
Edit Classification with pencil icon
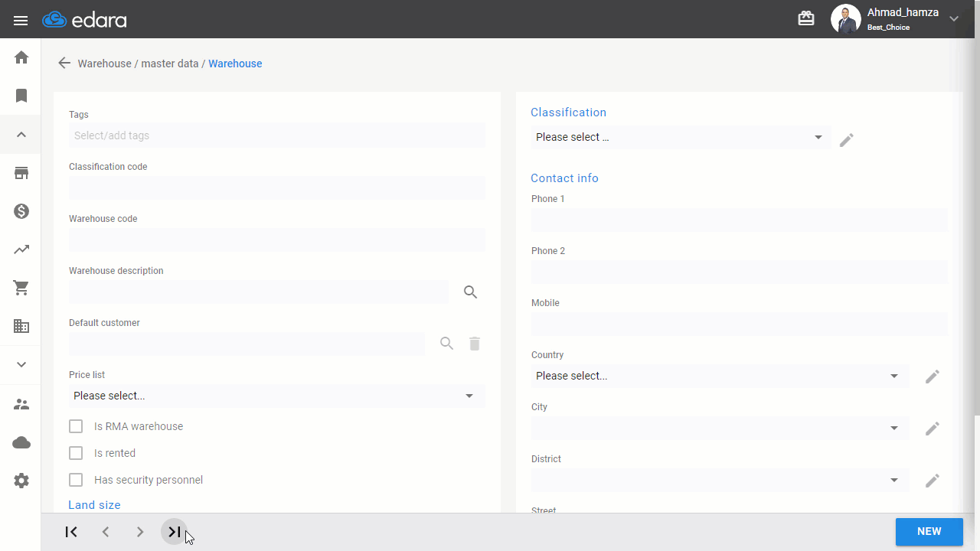click(846, 140)
